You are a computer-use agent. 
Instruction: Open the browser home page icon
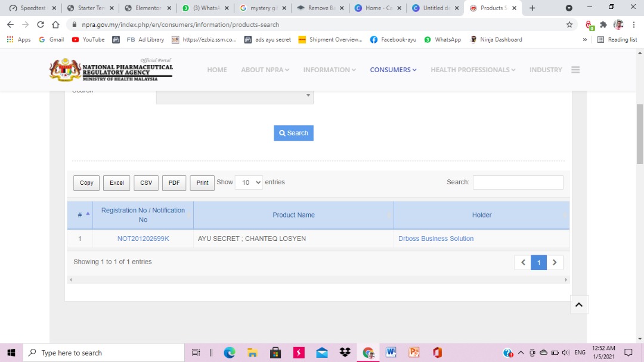55,24
